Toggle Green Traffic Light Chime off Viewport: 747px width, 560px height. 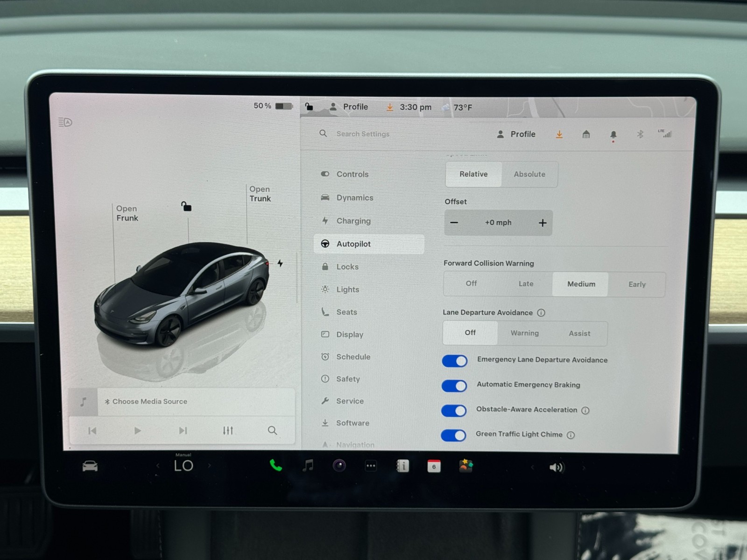point(453,435)
